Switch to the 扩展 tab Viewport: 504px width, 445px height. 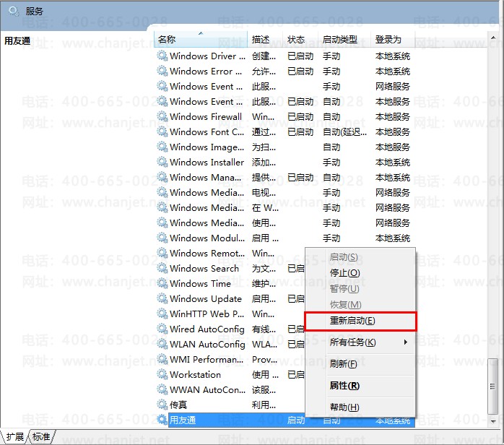tap(14, 437)
